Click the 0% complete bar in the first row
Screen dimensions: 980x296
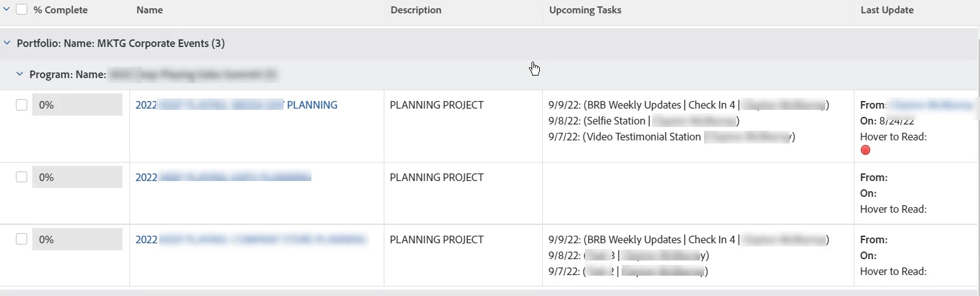tap(77, 105)
